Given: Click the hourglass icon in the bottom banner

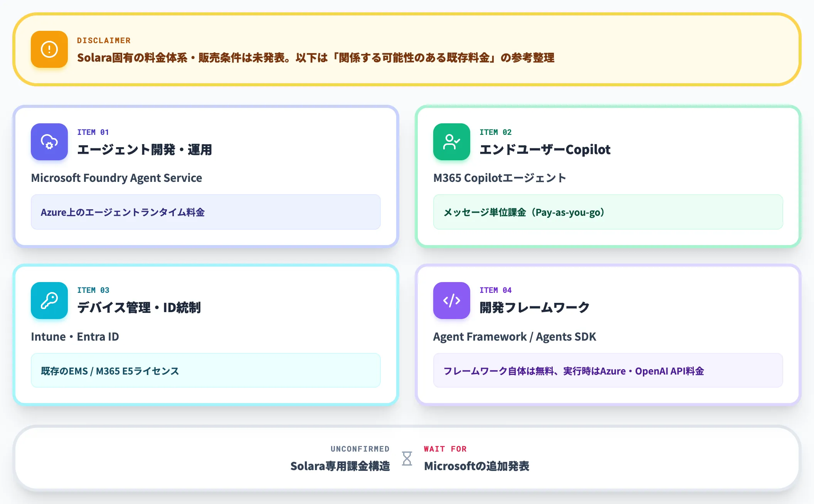Looking at the screenshot, I should click(x=407, y=459).
